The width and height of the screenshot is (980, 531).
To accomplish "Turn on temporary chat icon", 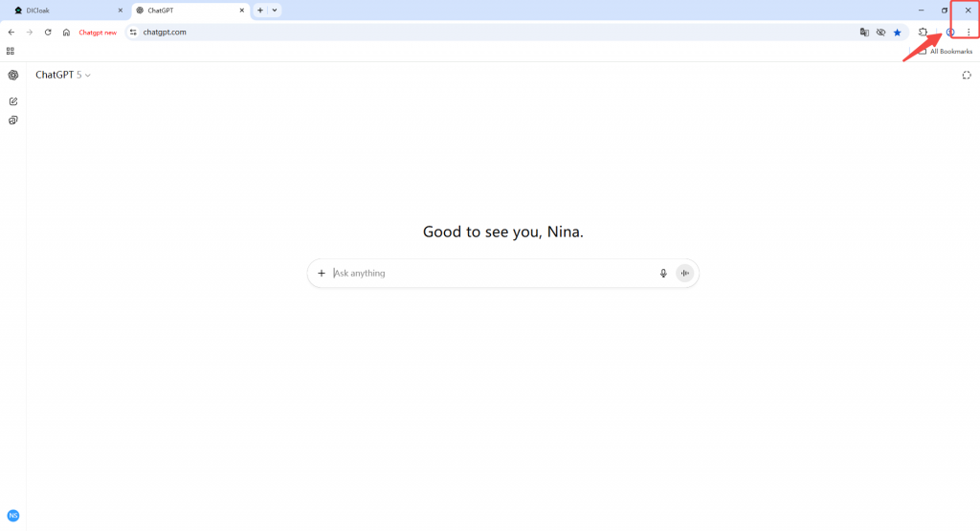I will [967, 75].
